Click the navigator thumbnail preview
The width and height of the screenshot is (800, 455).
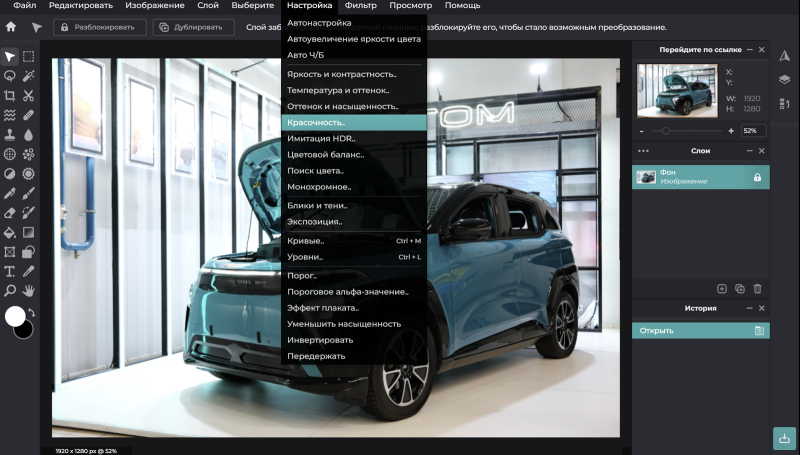[677, 91]
